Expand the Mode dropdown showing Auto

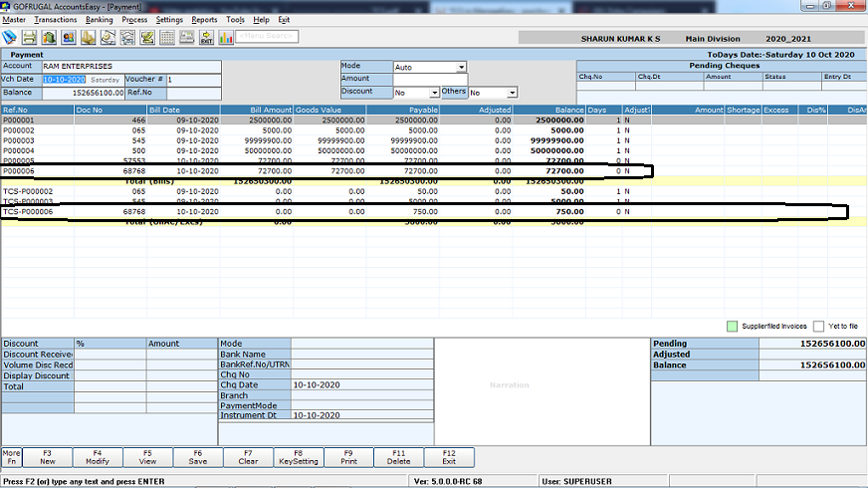[x=461, y=67]
